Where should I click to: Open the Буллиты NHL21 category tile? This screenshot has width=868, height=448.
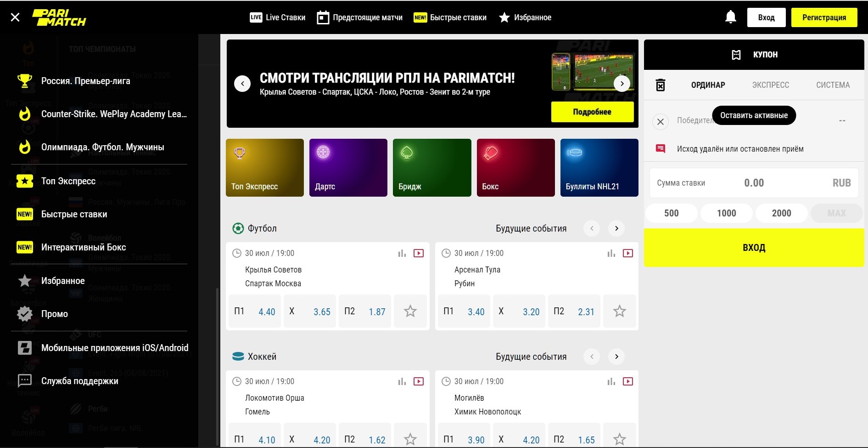coord(599,168)
